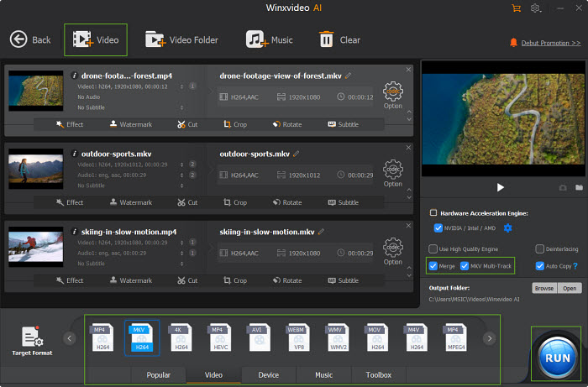This screenshot has width=588, height=387.
Task: Add a video with the Video button
Action: [x=96, y=39]
